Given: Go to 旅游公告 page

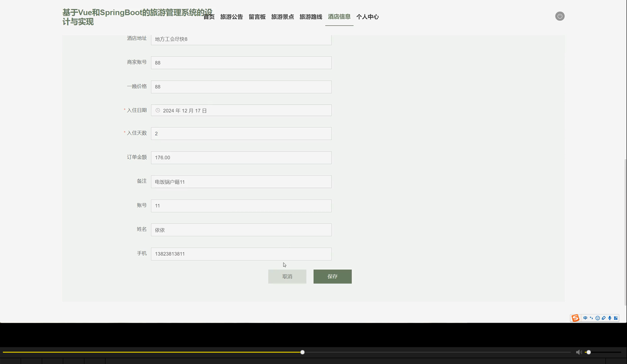Looking at the screenshot, I should click(x=232, y=17).
